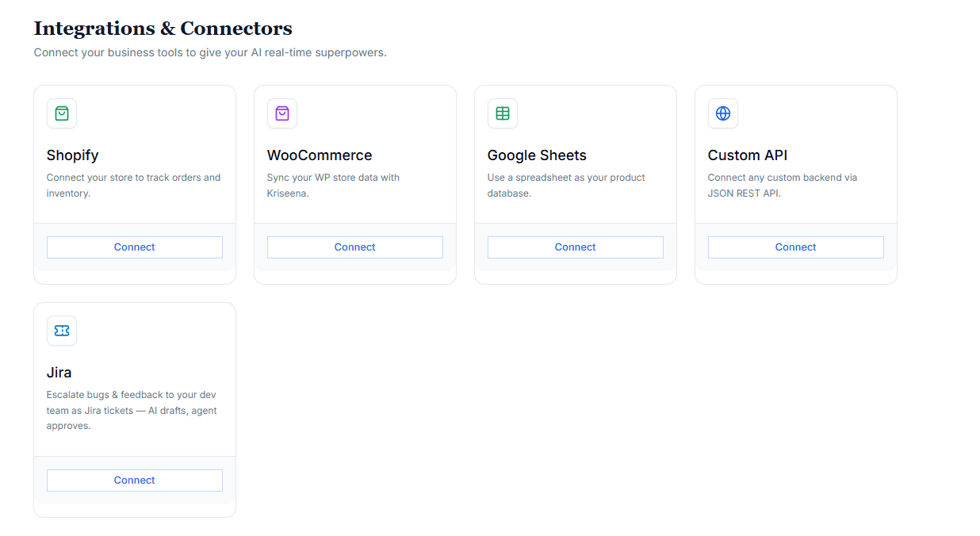
Task: Connect the Google Sheets integration
Action: pos(576,247)
